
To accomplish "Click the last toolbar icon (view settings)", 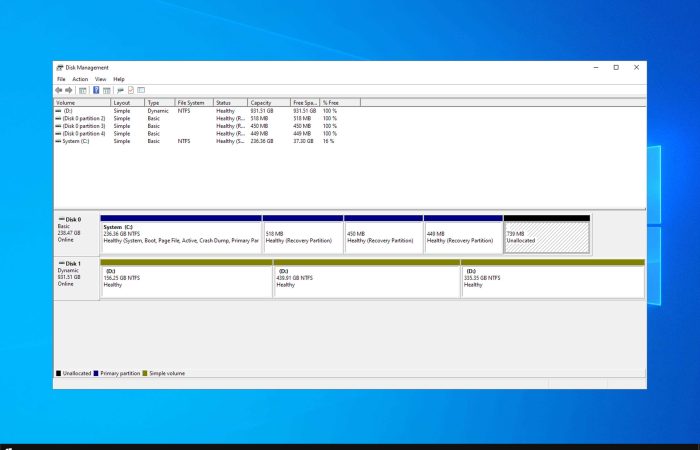I will point(141,90).
